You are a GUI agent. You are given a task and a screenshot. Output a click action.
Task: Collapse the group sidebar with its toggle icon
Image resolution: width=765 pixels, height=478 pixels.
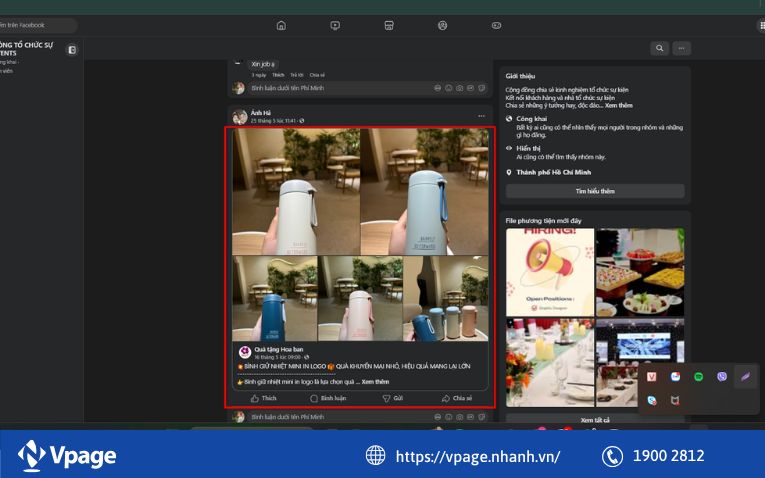pyautogui.click(x=72, y=50)
